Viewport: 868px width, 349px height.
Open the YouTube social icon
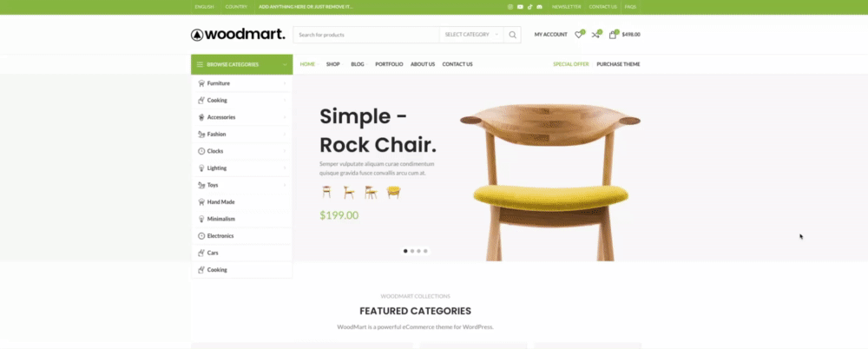520,7
